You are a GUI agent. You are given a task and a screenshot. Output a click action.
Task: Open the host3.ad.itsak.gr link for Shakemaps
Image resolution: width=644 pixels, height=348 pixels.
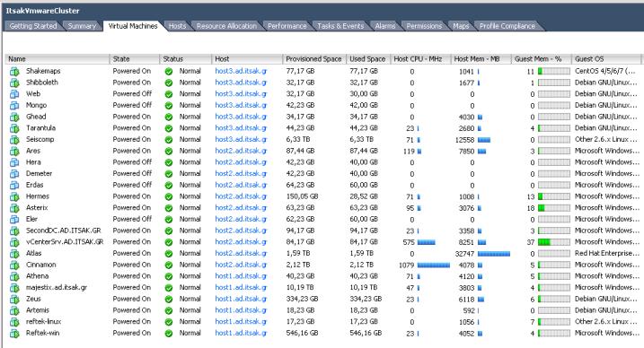point(241,71)
